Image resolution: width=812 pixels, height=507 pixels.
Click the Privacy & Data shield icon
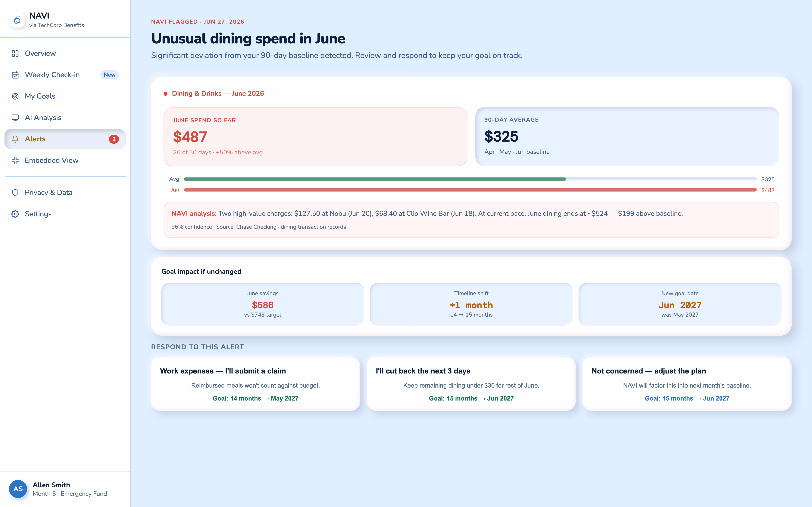coord(15,192)
